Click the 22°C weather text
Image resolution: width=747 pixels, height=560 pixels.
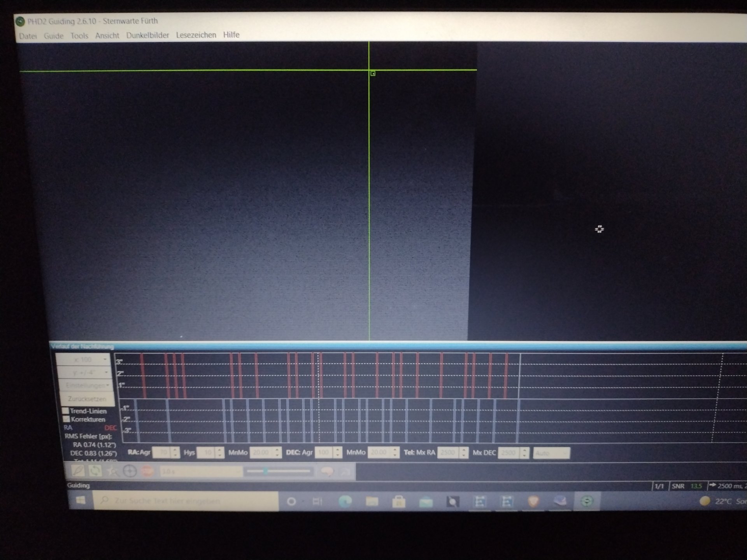click(723, 501)
